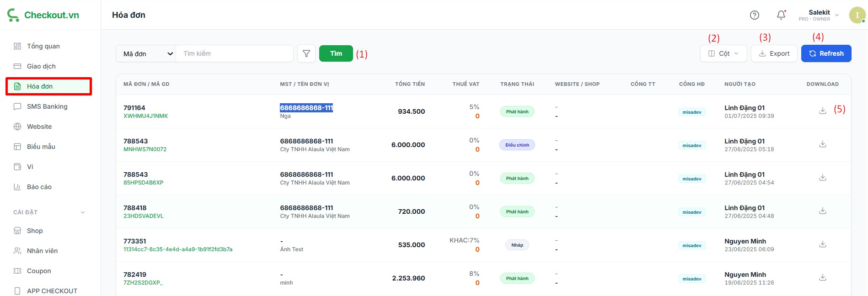This screenshot has height=296, width=868.
Task: Navigate to Báo cáo page
Action: point(39,187)
